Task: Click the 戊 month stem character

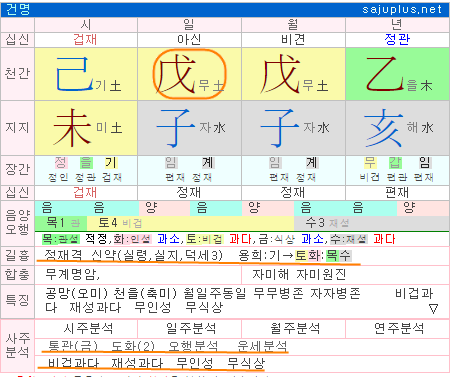Action: tap(280, 74)
